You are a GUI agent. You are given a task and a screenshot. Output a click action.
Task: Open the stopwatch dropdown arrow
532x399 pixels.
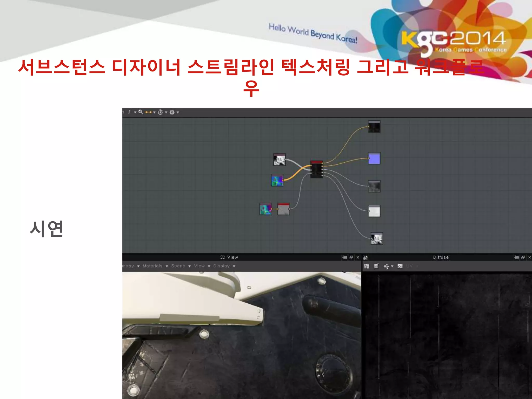(x=166, y=112)
